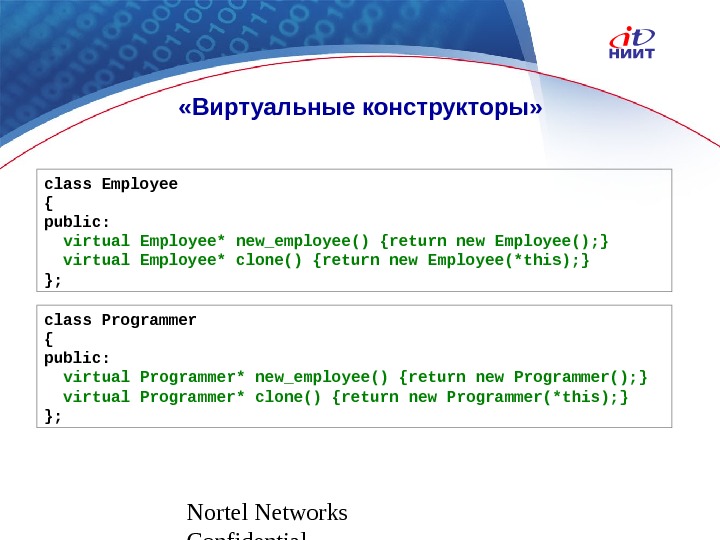Click the 'Nortel Networks' footer text
This screenshot has height=540, width=720.
[x=267, y=512]
